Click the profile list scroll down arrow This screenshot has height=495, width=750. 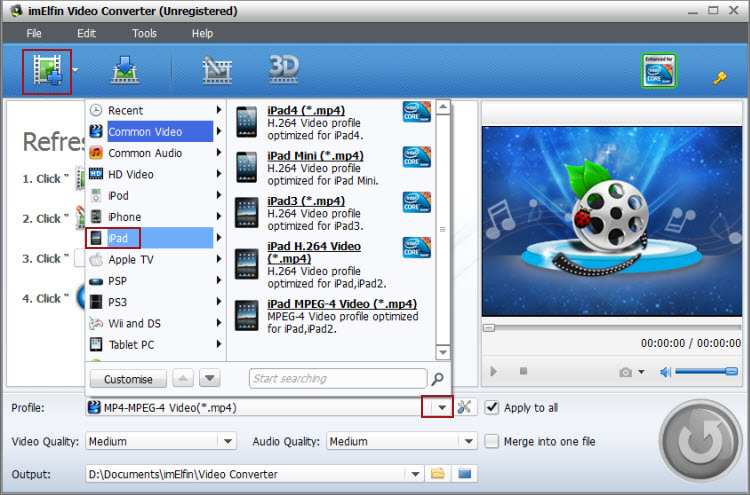click(x=443, y=352)
